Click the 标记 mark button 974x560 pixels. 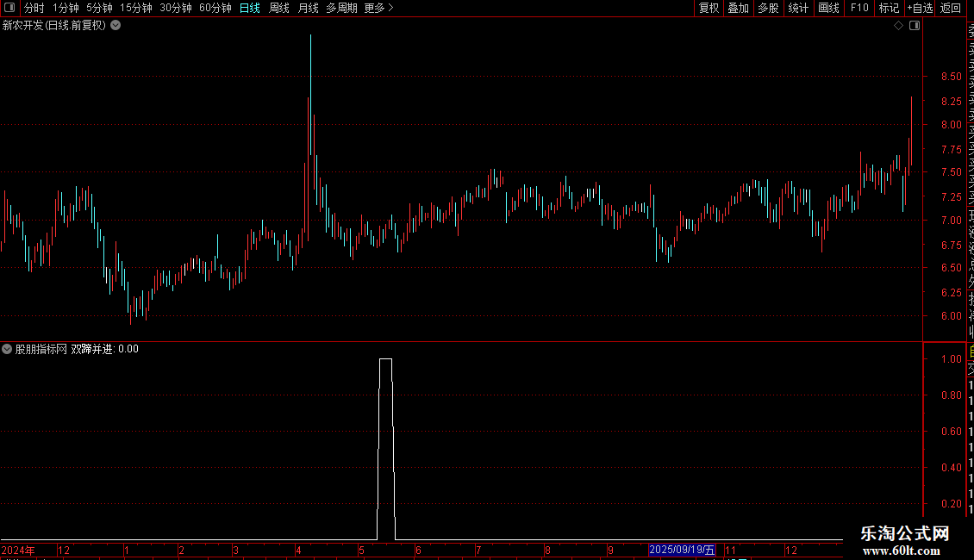889,8
